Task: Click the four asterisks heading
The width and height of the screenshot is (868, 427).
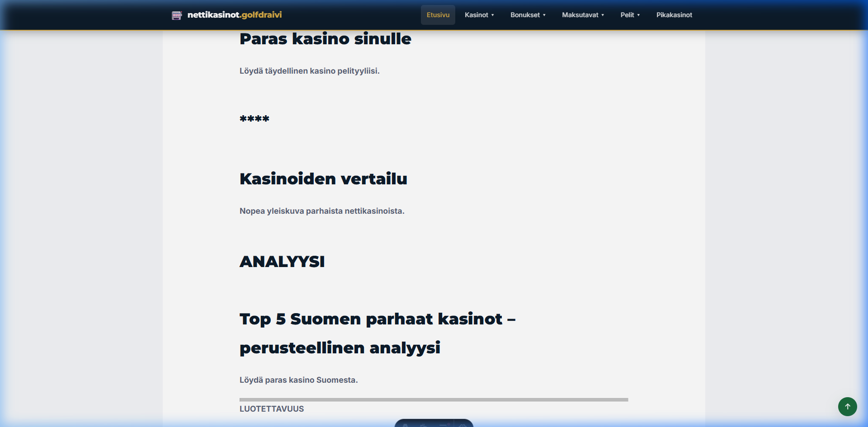Action: (254, 119)
